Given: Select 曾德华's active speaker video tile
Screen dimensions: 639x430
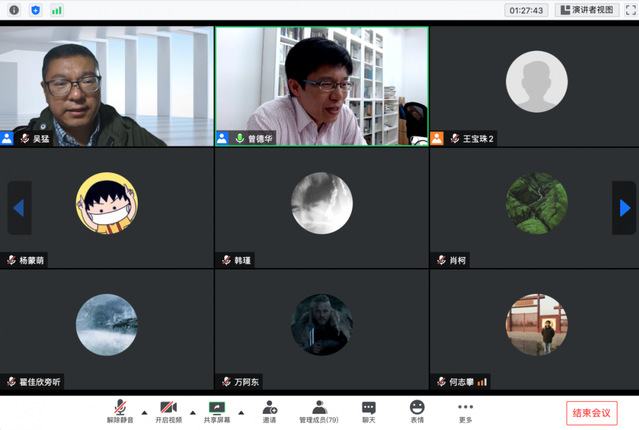Looking at the screenshot, I should coord(321,86).
